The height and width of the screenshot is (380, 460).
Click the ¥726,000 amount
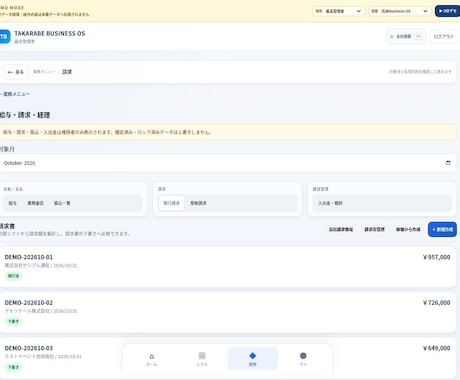point(436,303)
